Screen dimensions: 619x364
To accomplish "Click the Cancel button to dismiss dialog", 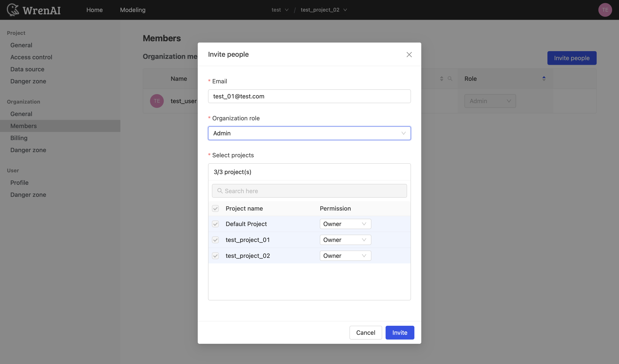I will pos(365,332).
